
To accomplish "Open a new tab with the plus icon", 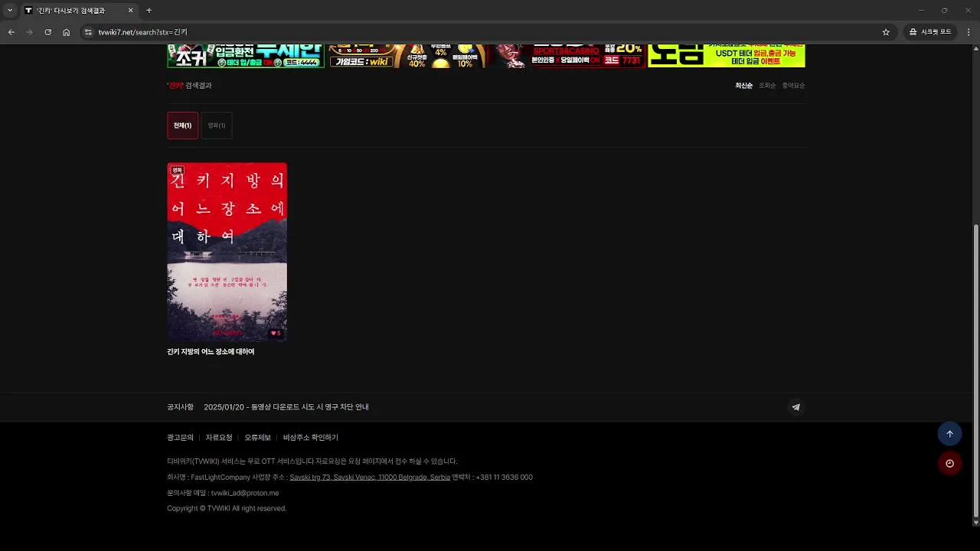I will (149, 10).
